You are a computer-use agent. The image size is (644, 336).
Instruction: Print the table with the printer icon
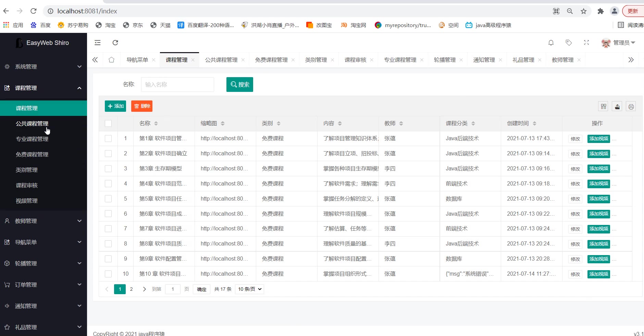pos(631,106)
